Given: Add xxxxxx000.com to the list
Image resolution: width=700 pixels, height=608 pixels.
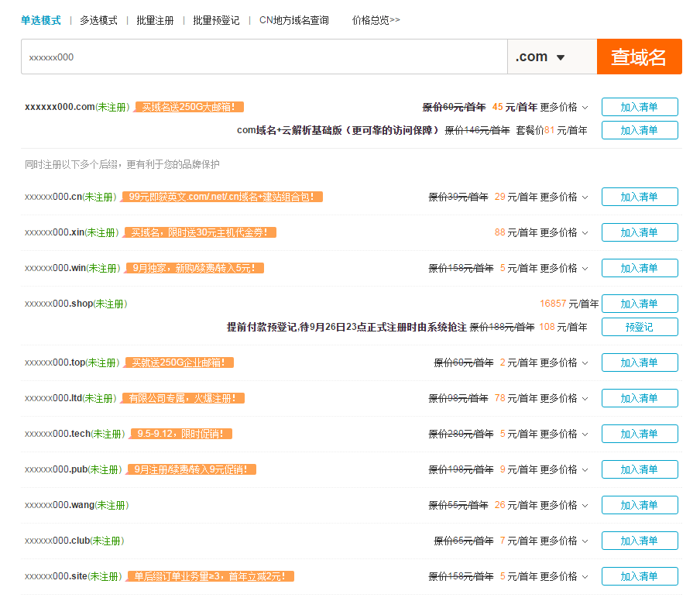Looking at the screenshot, I should pyautogui.click(x=639, y=107).
